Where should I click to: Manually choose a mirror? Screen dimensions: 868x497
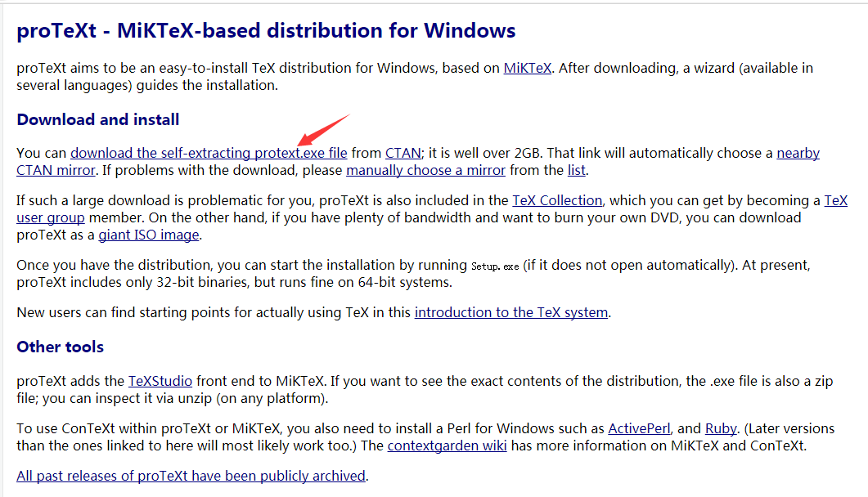[425, 170]
